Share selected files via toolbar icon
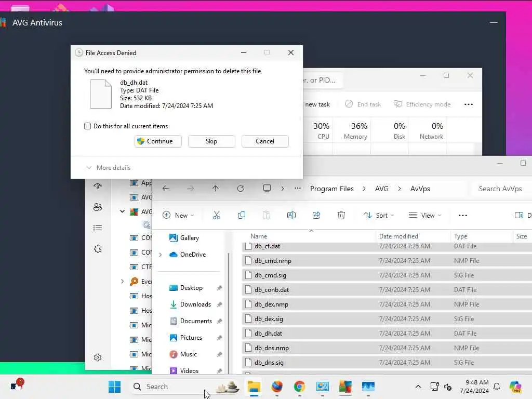Screen dimensions: 532x399 [316, 216]
